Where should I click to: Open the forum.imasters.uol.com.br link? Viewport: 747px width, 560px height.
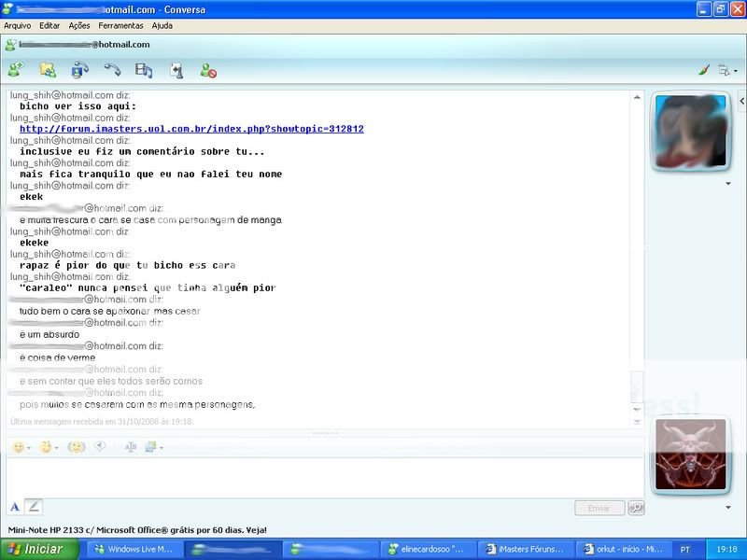coord(191,129)
